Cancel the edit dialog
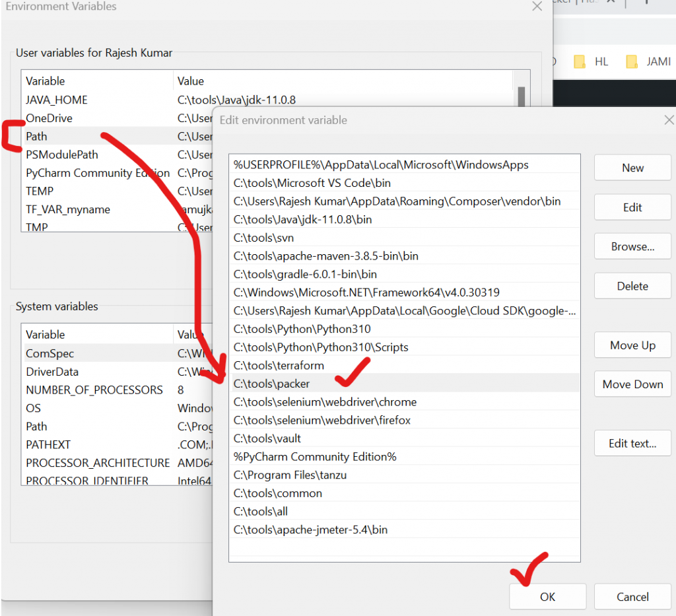 632,597
